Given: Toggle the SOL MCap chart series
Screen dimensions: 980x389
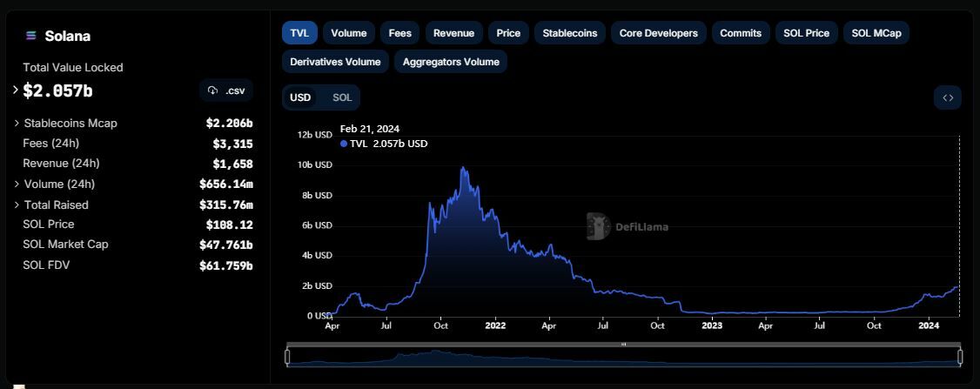Looking at the screenshot, I should tap(876, 33).
